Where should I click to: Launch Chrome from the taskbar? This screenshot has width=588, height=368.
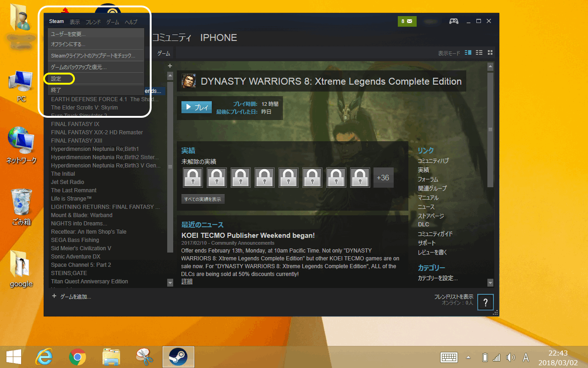point(78,357)
